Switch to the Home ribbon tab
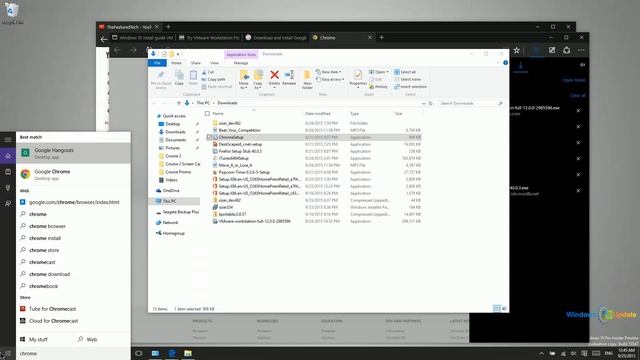This screenshot has width=640, height=360. pyautogui.click(x=176, y=63)
